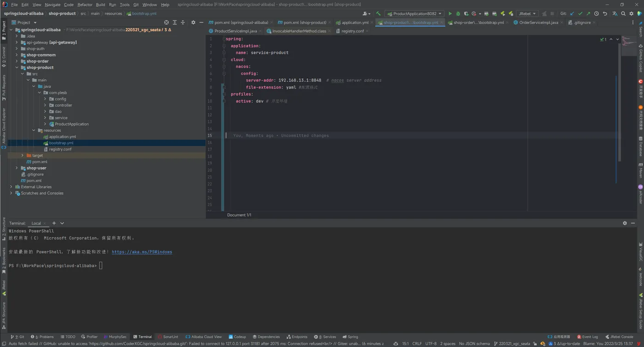Open Search Everywhere magnifier icon

coord(623,14)
